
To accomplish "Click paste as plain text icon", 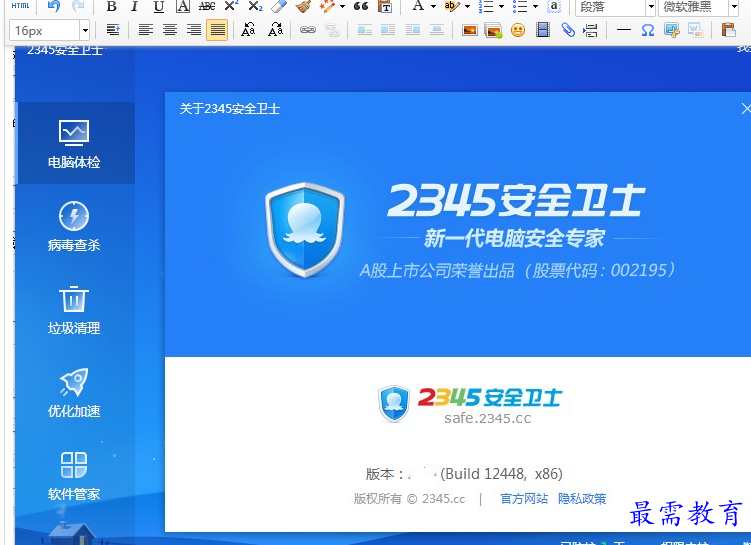I will point(385,6).
